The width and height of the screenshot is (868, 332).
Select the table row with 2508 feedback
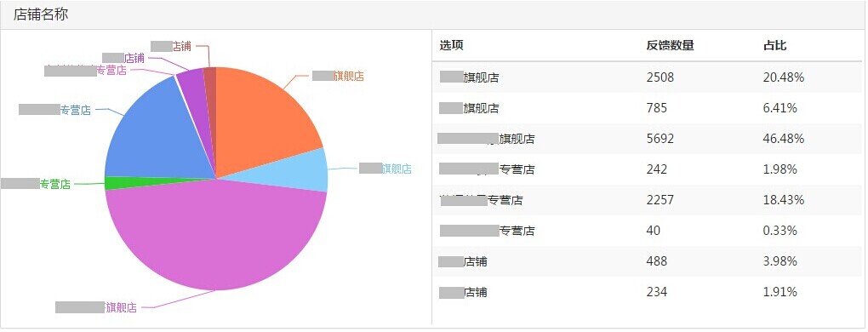pyautogui.click(x=647, y=77)
